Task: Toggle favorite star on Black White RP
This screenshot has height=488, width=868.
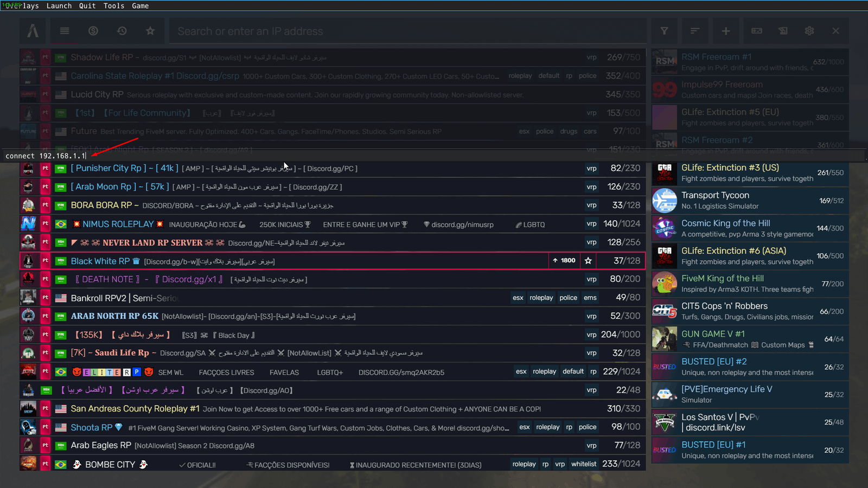Action: (x=588, y=261)
